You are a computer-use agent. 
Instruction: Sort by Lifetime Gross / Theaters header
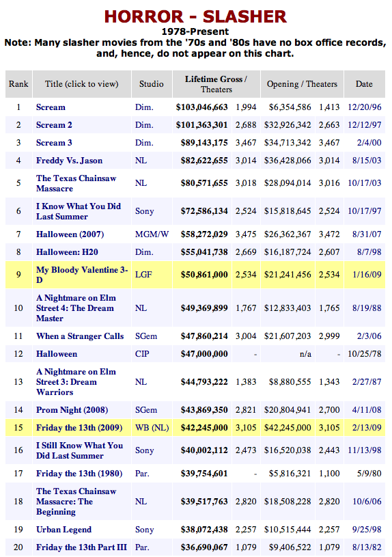pos(216,84)
